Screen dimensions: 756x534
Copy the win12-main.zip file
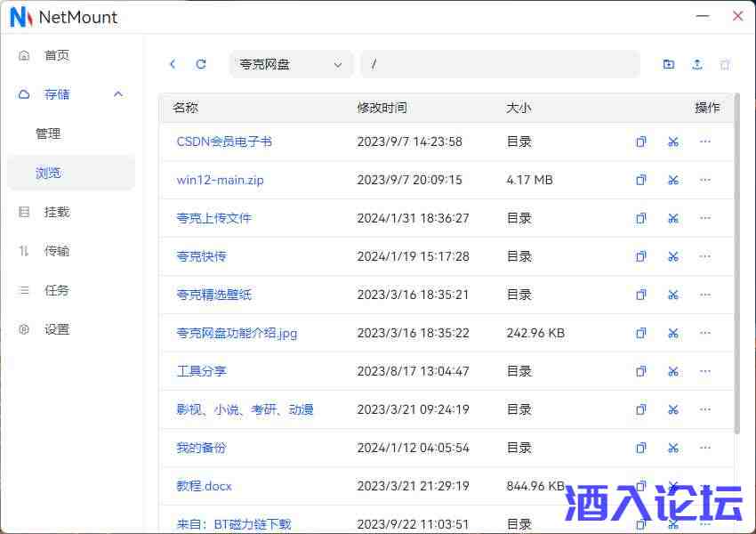(641, 180)
